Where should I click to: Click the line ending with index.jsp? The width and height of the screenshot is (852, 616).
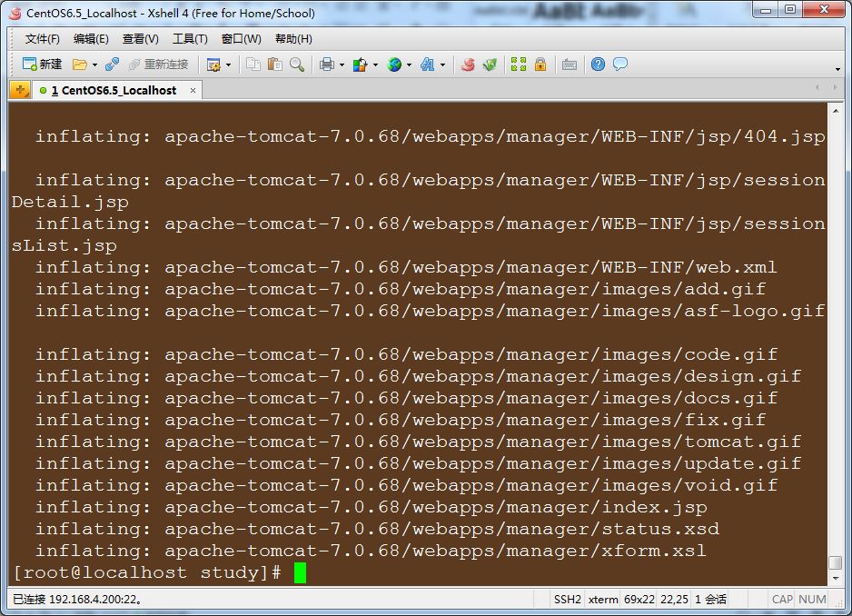point(372,507)
